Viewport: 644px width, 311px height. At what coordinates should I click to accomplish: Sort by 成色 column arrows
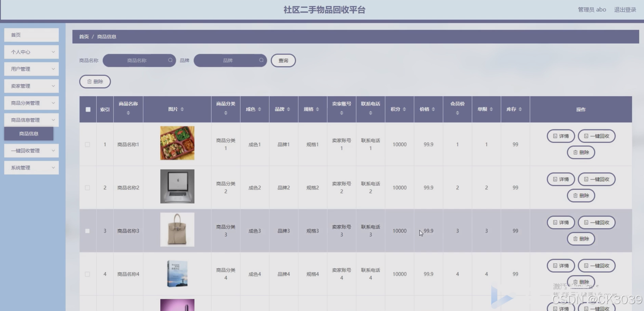coord(259,110)
